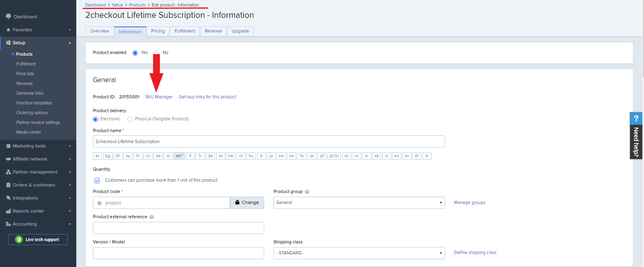
Task: Select the 'de' language button
Action: pyautogui.click(x=210, y=156)
